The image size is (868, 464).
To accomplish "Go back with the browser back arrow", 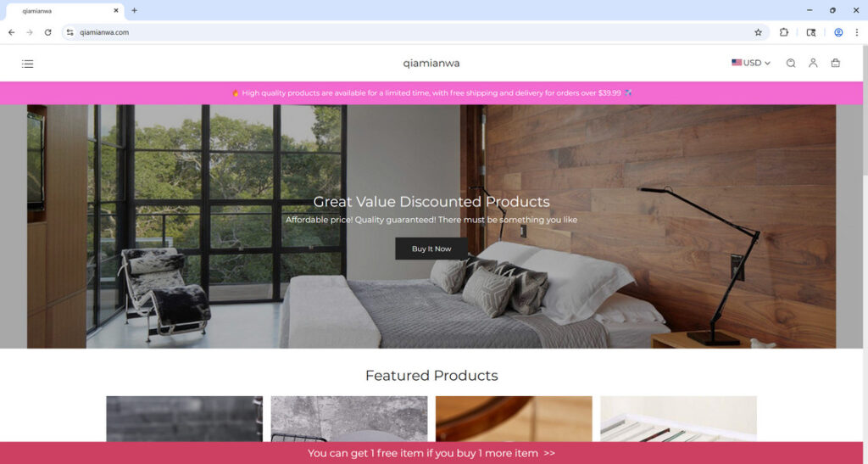I will pos(12,33).
